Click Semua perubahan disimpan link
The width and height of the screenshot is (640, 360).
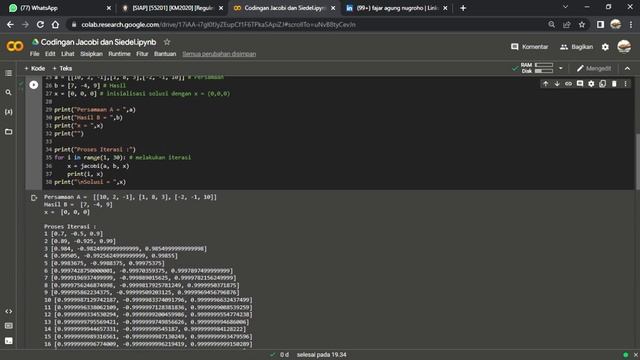click(219, 54)
